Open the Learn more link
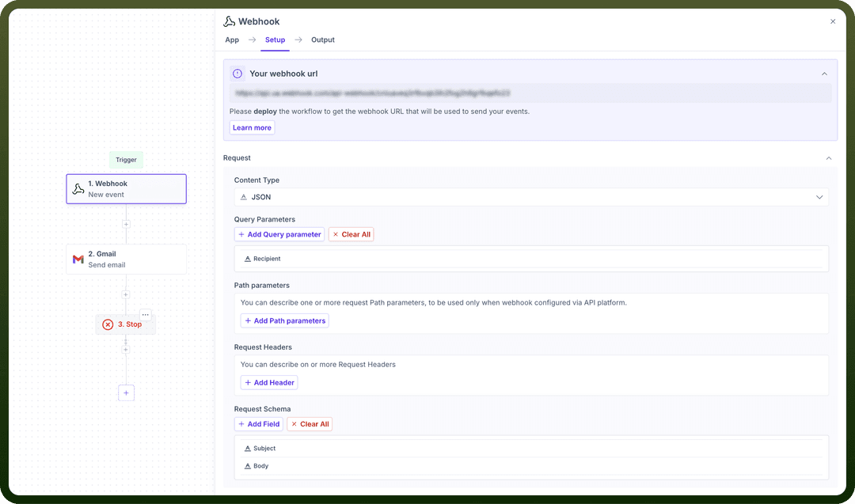The image size is (855, 504). (252, 127)
